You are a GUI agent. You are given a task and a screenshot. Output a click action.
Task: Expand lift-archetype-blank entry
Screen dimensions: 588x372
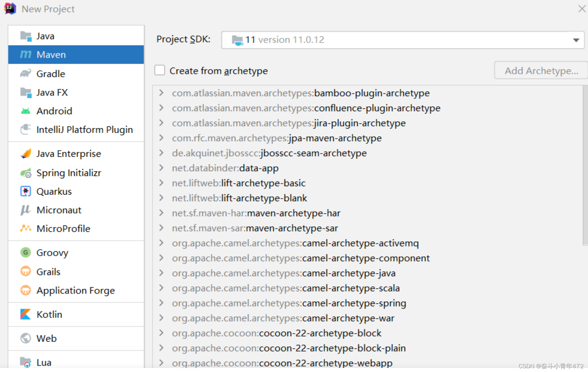pos(161,198)
